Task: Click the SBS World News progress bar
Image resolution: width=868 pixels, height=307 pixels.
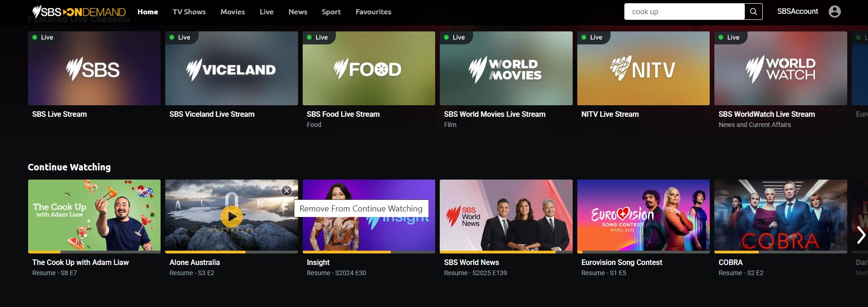Action: 506,252
